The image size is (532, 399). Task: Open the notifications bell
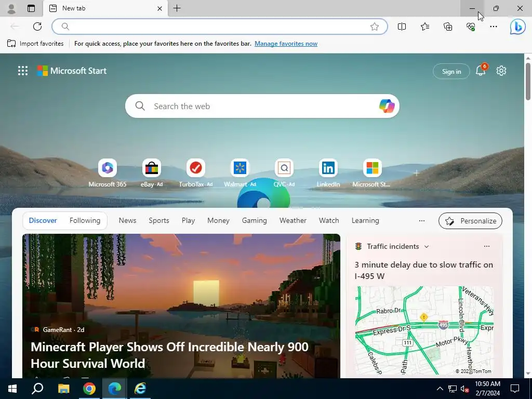(481, 71)
